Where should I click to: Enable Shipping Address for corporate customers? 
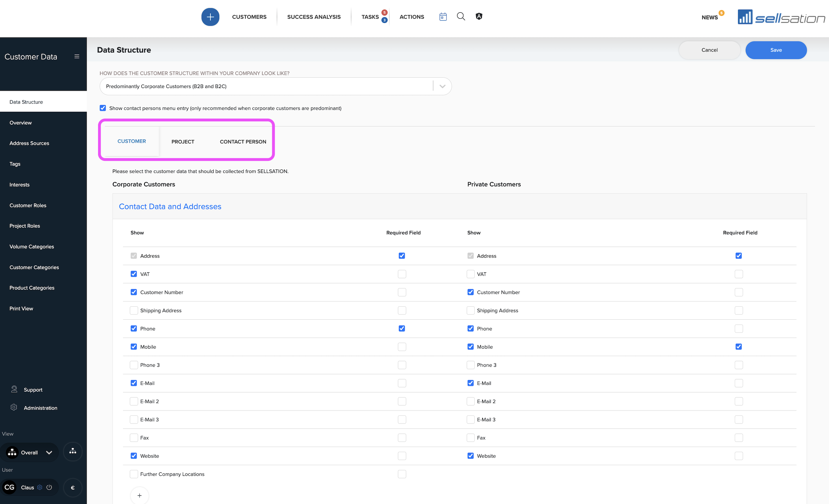point(134,310)
